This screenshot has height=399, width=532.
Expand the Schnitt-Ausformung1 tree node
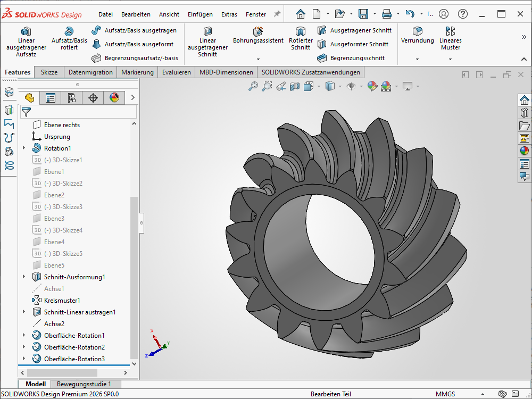pyautogui.click(x=24, y=277)
